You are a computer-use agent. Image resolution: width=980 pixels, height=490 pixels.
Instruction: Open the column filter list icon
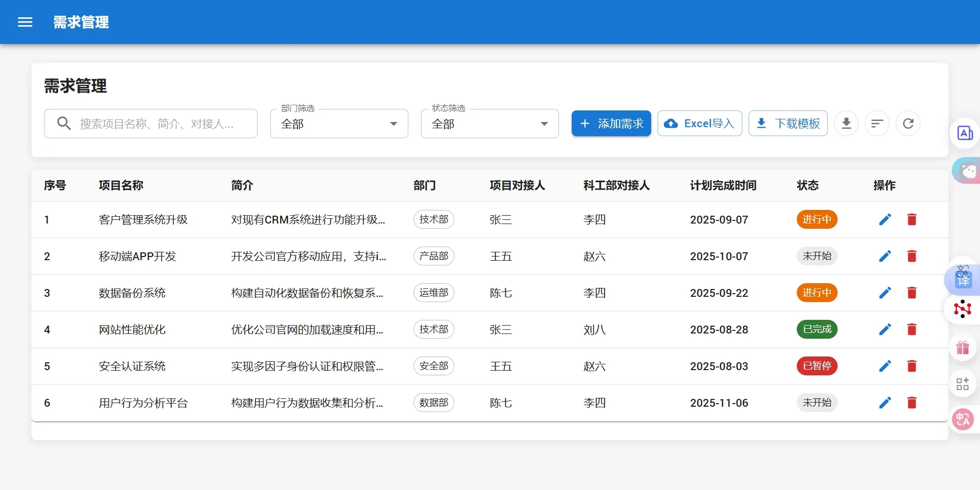tap(877, 124)
